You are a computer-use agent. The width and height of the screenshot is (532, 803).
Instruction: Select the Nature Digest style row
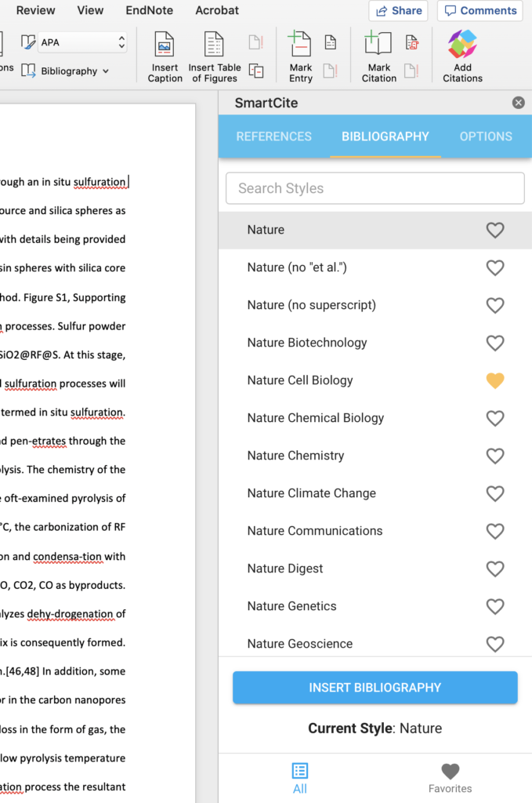375,569
